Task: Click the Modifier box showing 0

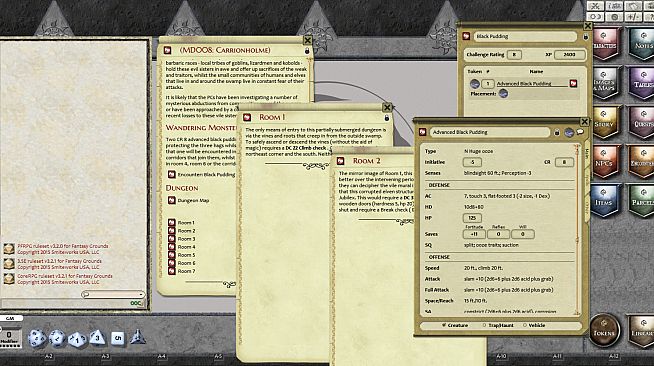Action: click(x=9, y=335)
